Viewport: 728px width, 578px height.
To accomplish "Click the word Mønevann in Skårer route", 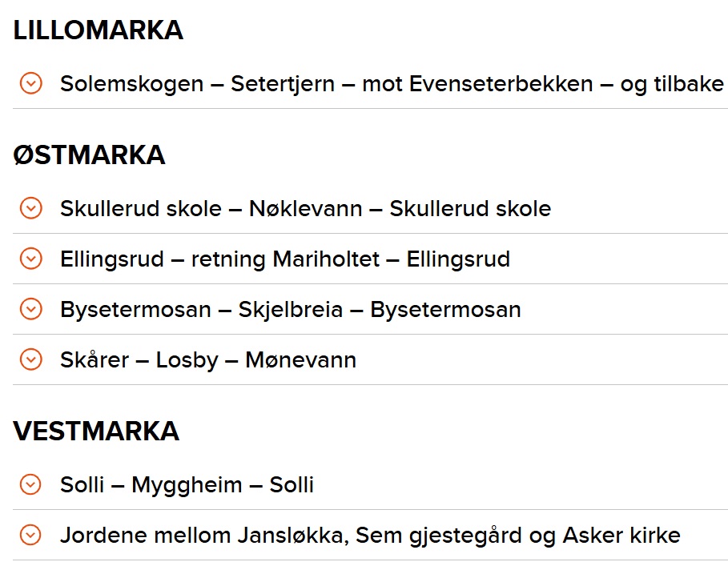I will [x=301, y=359].
